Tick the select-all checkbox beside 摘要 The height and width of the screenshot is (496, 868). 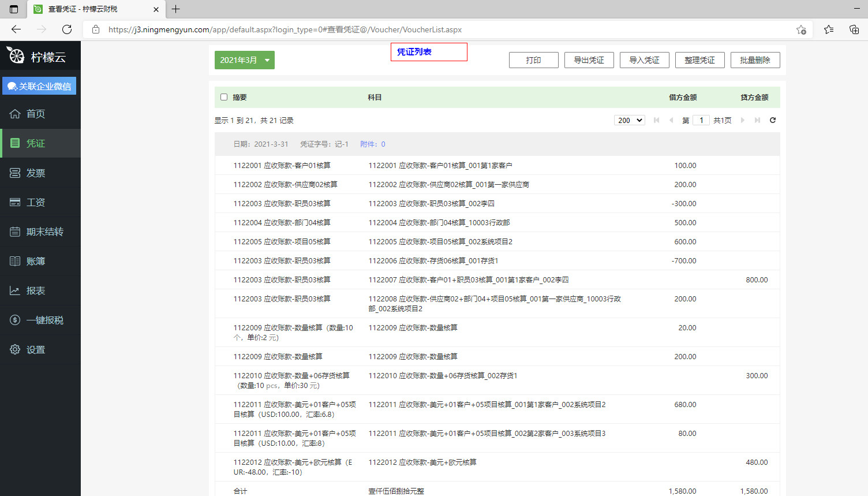[224, 97]
